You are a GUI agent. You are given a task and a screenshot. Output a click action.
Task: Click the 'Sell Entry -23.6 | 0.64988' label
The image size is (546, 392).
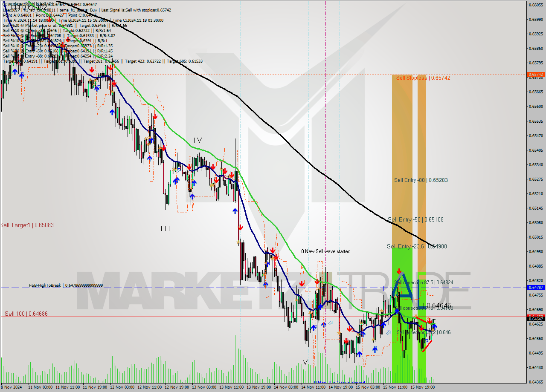tap(417, 246)
